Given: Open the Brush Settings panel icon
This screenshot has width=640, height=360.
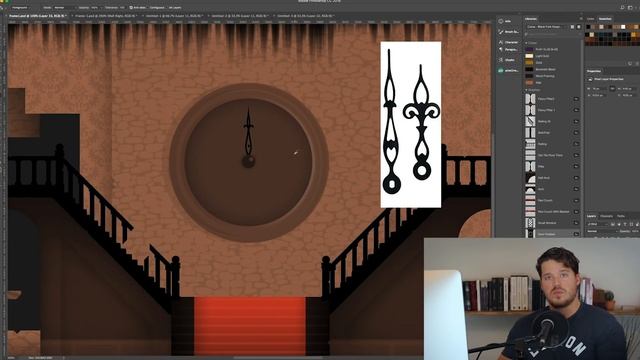Looking at the screenshot, I should point(501,31).
